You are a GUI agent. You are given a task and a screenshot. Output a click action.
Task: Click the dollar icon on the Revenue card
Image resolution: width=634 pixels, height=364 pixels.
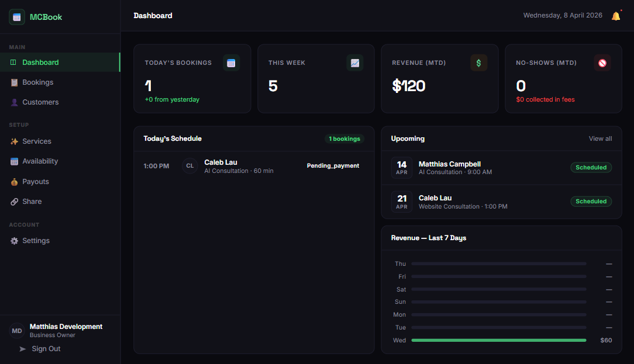pyautogui.click(x=479, y=63)
